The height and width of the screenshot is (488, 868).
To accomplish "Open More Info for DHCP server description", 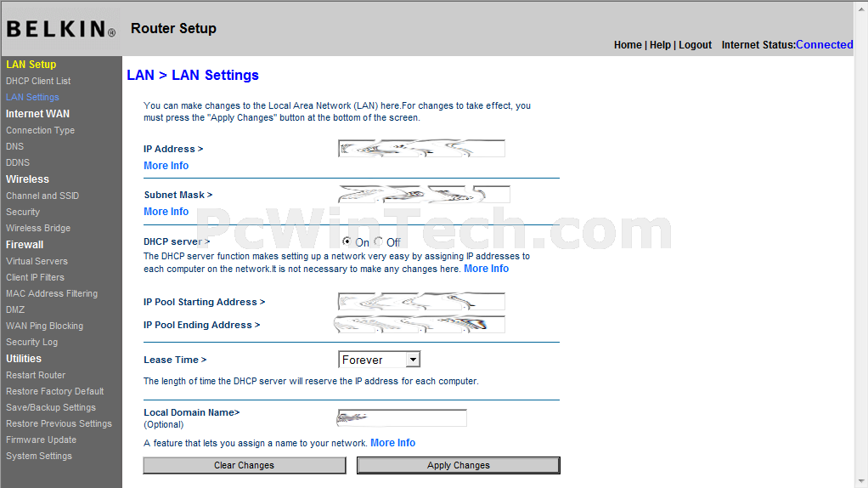I will click(x=486, y=269).
